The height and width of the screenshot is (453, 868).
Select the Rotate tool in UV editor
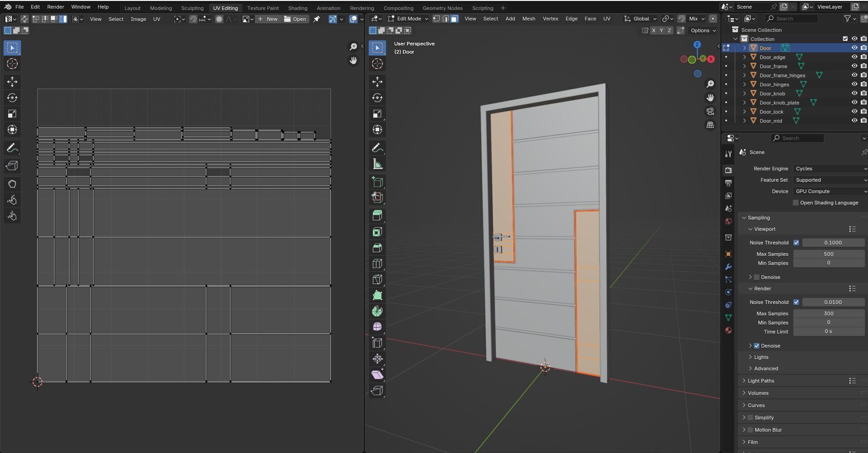pos(12,98)
